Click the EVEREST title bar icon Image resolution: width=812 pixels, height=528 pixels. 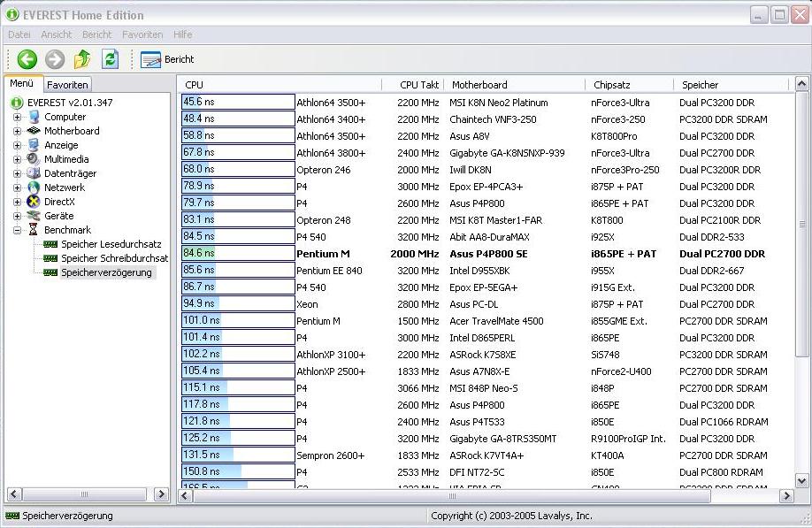coord(12,14)
